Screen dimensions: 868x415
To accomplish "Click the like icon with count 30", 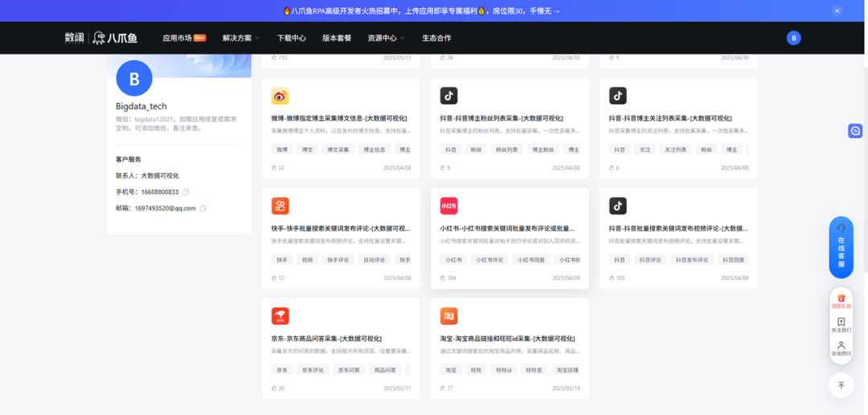I will pos(273,388).
